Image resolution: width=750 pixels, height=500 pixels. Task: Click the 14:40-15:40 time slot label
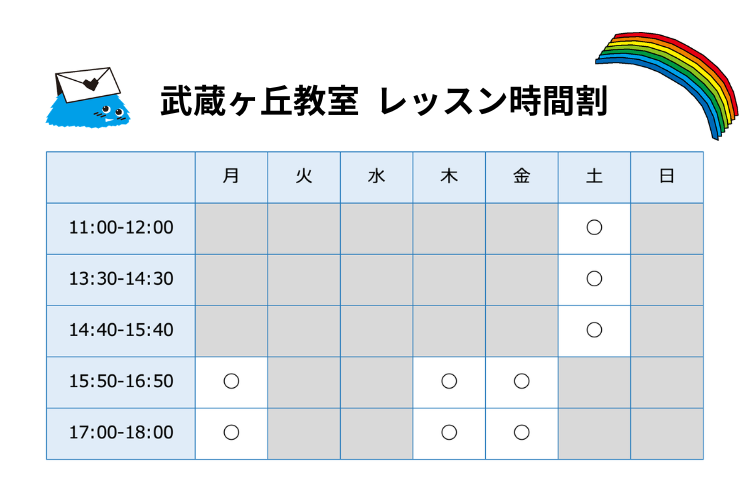pos(121,330)
